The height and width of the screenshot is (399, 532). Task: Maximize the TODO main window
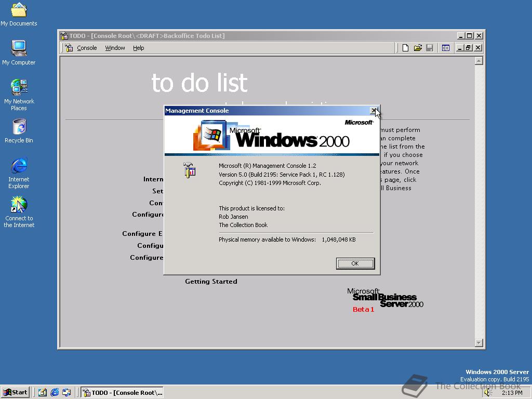tap(469, 36)
